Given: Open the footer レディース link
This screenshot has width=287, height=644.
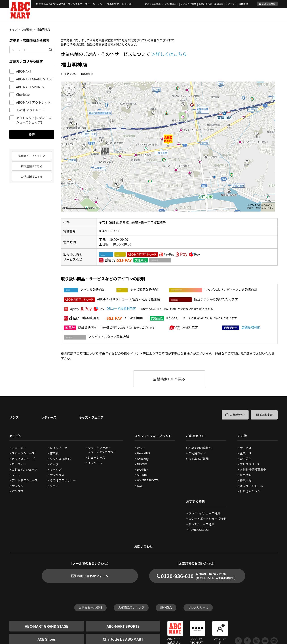Looking at the screenshot, I should coord(49,417).
